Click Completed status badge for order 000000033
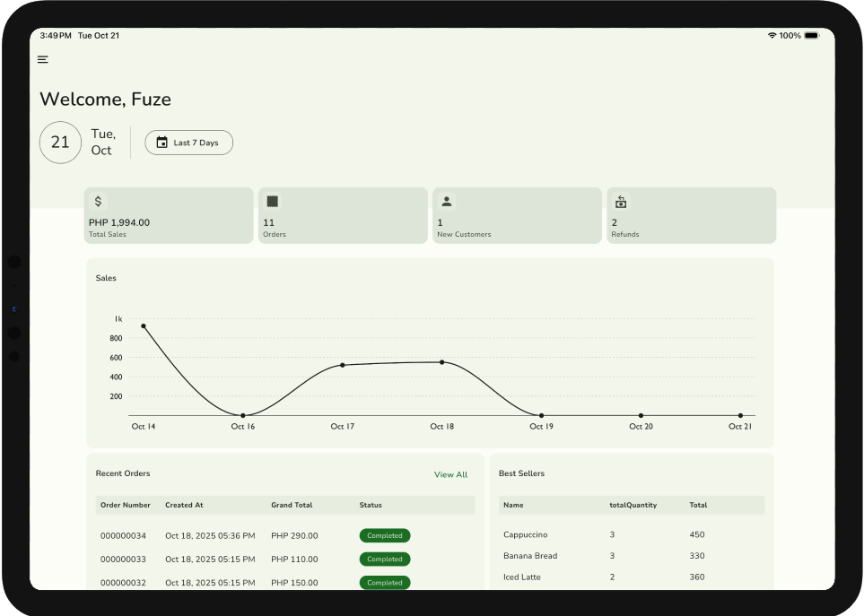This screenshot has height=616, width=864. [385, 560]
